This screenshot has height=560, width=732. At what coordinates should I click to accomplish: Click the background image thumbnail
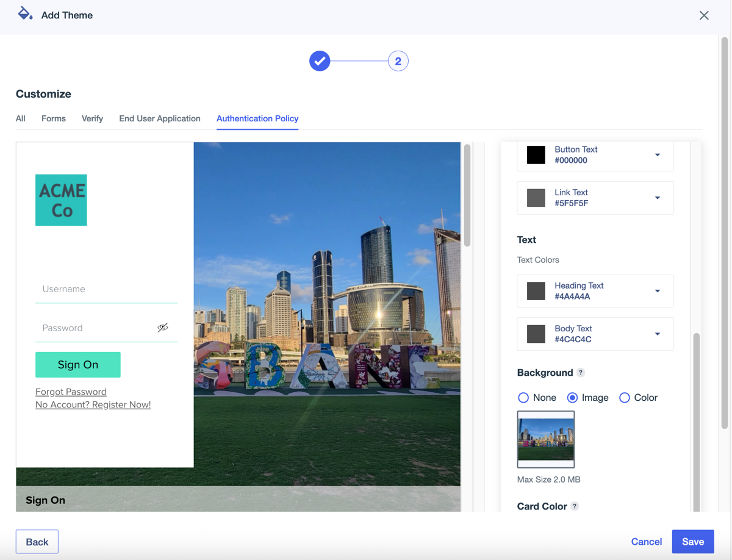pos(546,439)
